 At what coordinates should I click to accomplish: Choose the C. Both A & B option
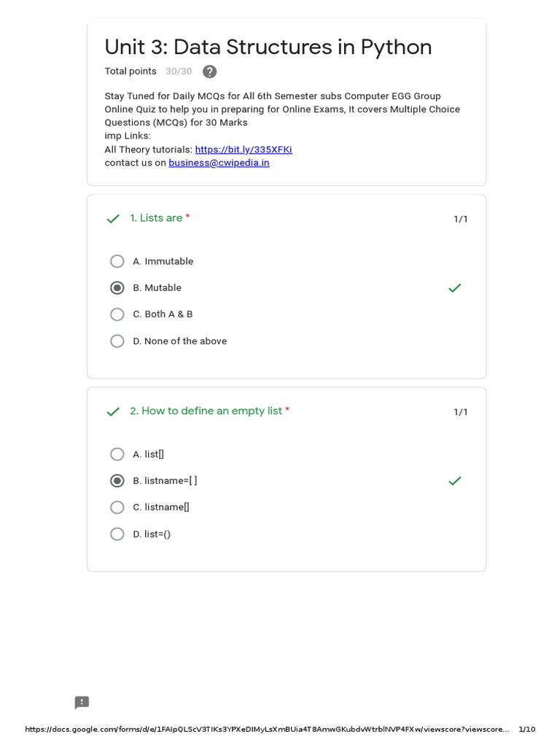click(117, 314)
